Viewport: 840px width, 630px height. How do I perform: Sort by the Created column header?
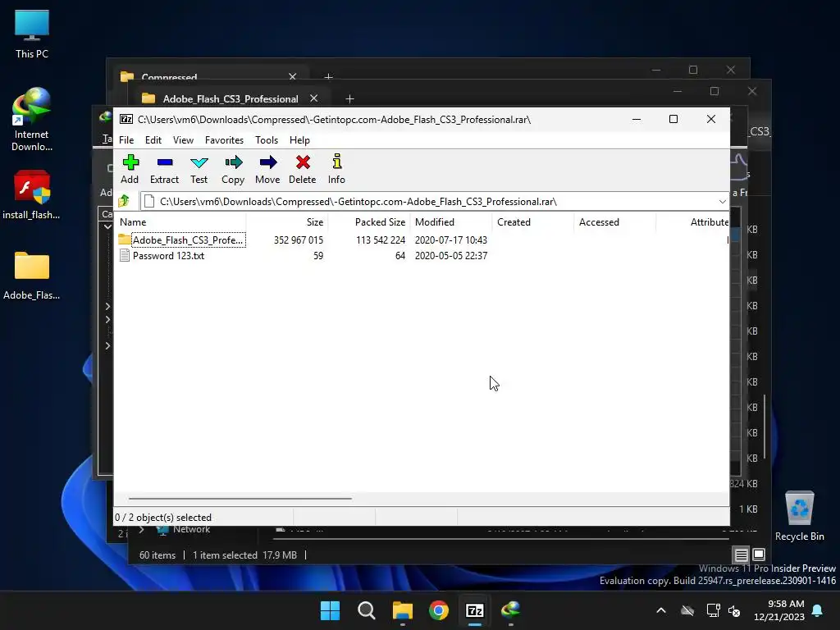coord(533,221)
